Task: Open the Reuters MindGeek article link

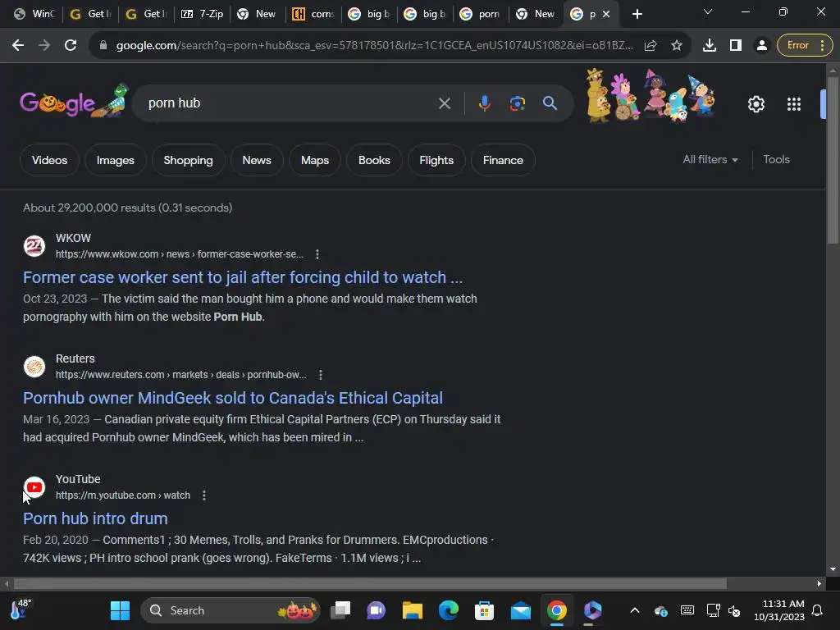Action: [x=233, y=398]
